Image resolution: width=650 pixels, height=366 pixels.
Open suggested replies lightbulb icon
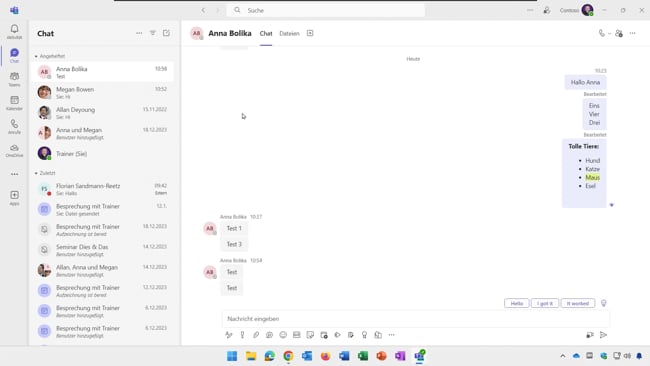pyautogui.click(x=604, y=303)
